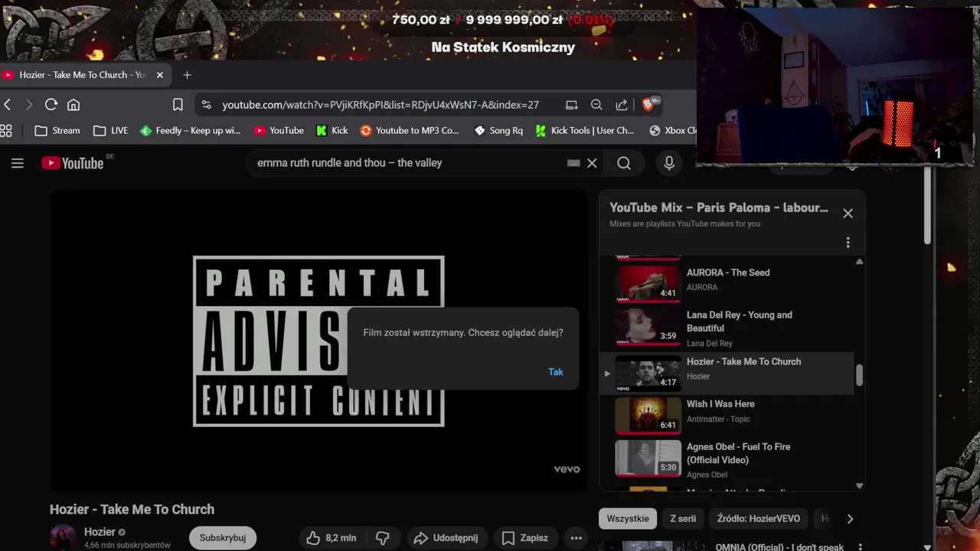
Task: Go to browser home page icon
Action: 73,105
